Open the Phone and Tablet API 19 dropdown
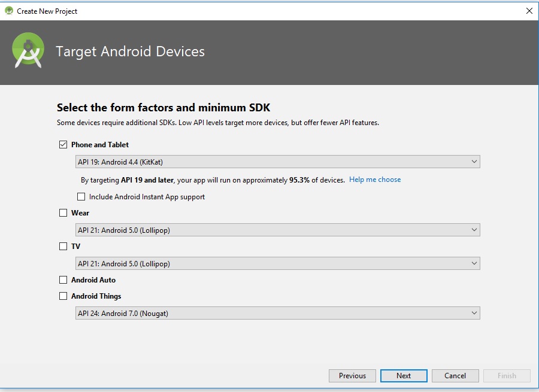Image resolution: width=539 pixels, height=392 pixels. pos(278,162)
